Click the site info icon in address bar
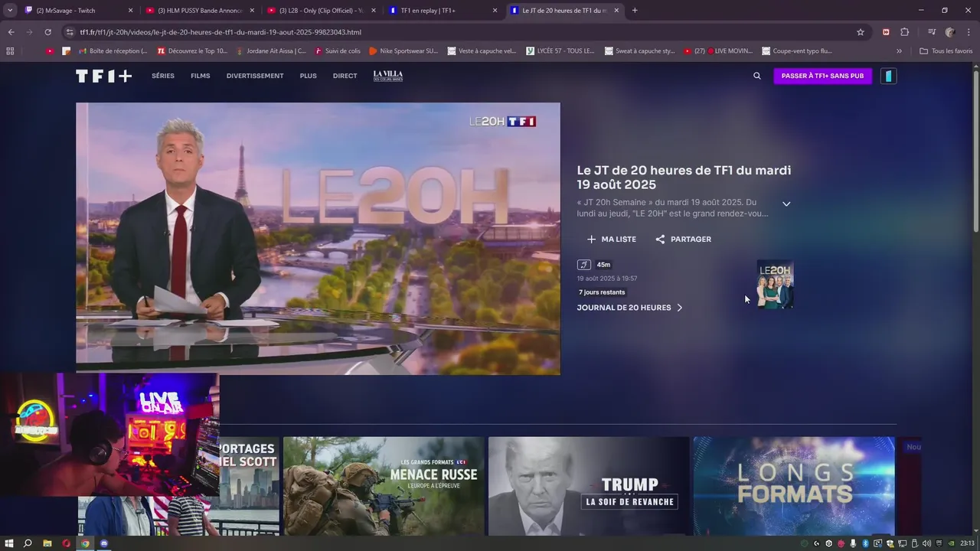 coord(70,32)
